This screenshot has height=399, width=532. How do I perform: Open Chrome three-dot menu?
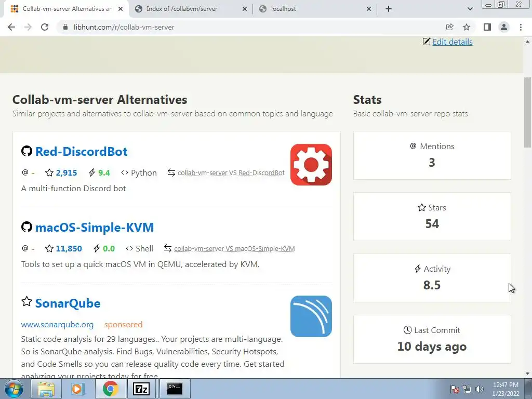521,27
